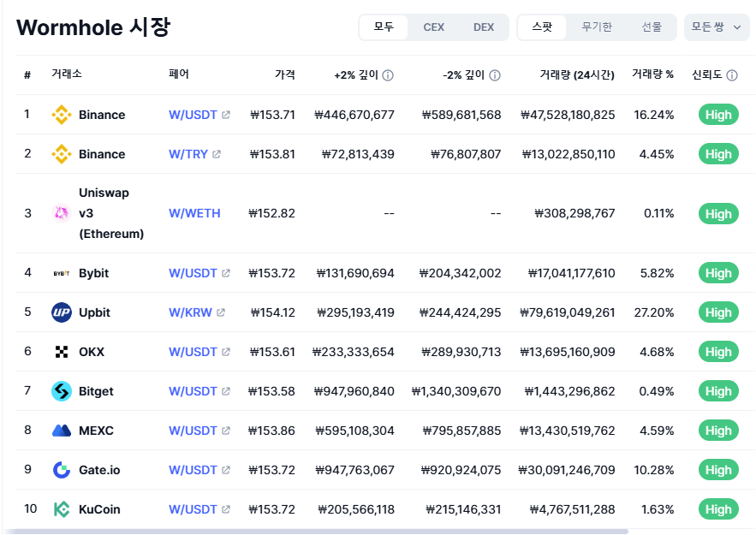756x535 pixels.
Task: Click the Bitget logo icon
Action: point(62,391)
